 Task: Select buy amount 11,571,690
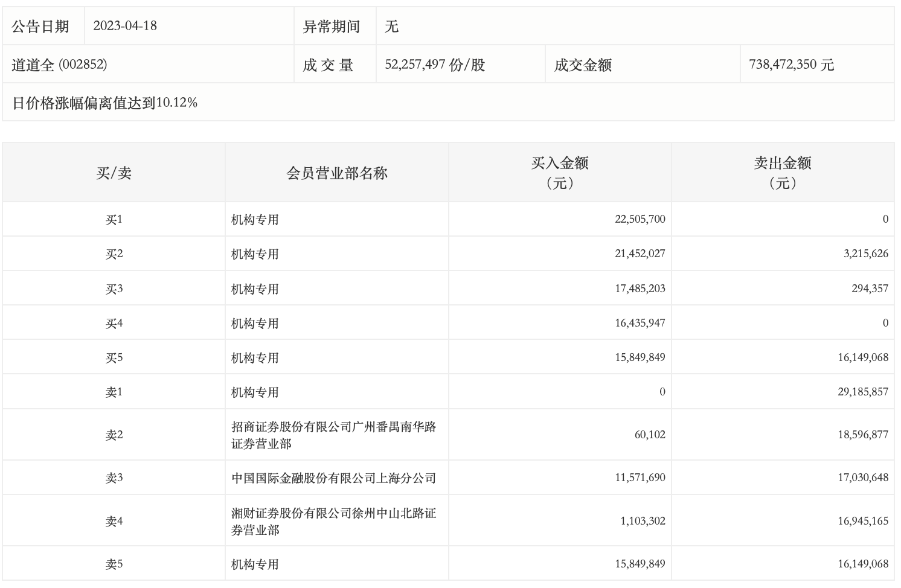tap(640, 478)
